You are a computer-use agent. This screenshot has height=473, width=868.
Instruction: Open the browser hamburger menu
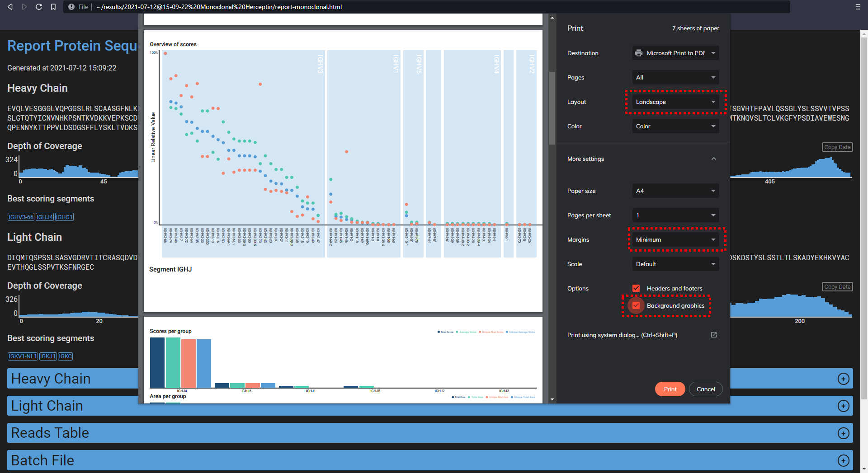(858, 7)
